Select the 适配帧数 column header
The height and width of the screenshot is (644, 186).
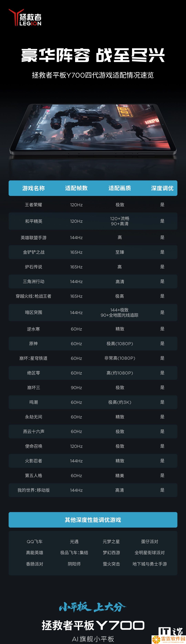click(x=76, y=188)
